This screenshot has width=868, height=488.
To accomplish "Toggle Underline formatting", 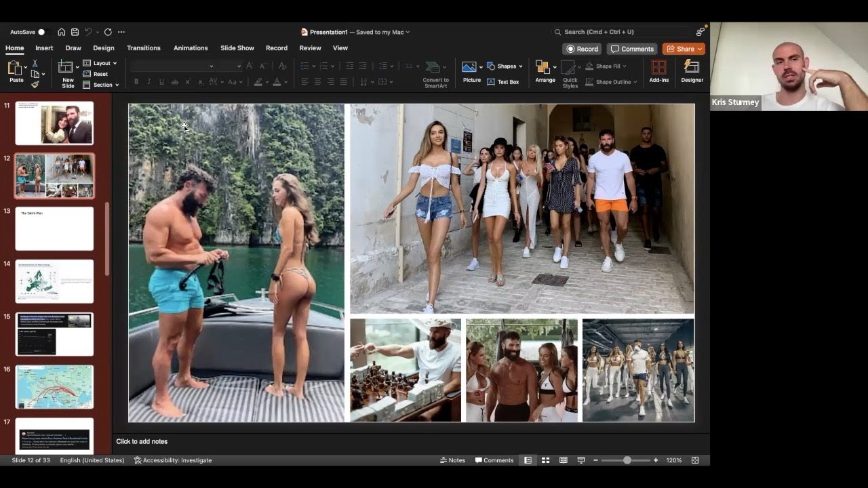I will point(161,82).
